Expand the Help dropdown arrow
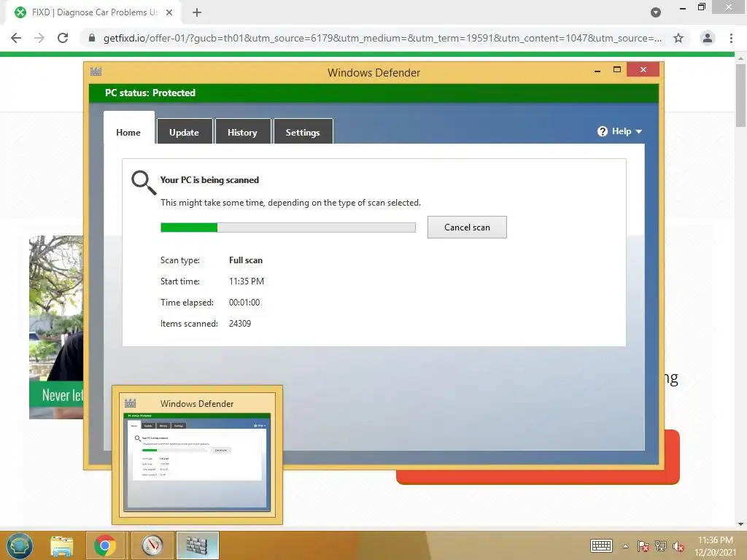Screen dimensions: 747x560 [x=639, y=131]
